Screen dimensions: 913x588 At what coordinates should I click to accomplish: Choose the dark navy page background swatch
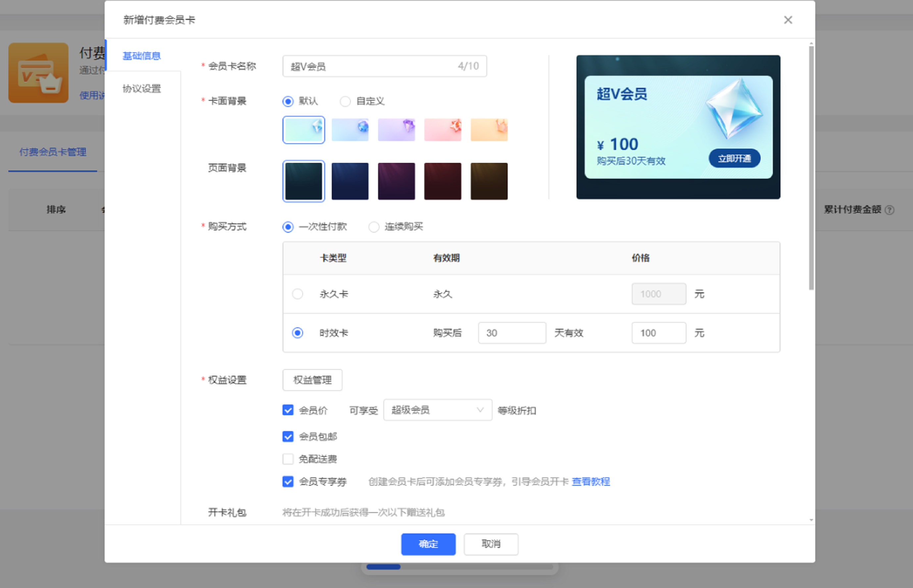pos(350,181)
